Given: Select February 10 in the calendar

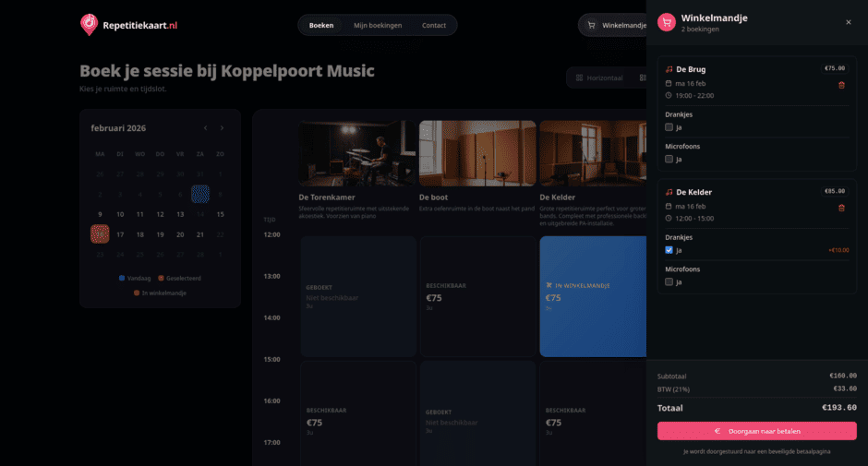Looking at the screenshot, I should click(120, 214).
